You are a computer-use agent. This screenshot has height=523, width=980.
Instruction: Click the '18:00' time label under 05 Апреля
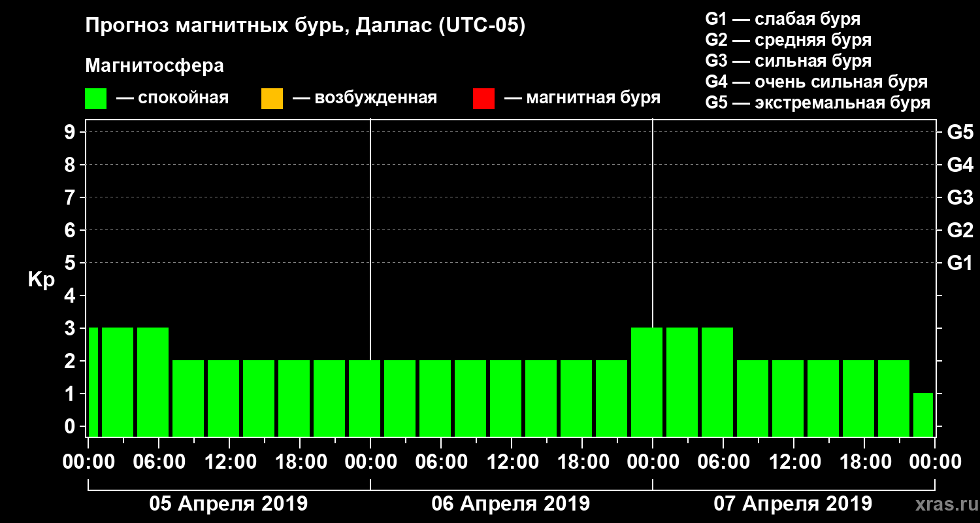coord(300,462)
